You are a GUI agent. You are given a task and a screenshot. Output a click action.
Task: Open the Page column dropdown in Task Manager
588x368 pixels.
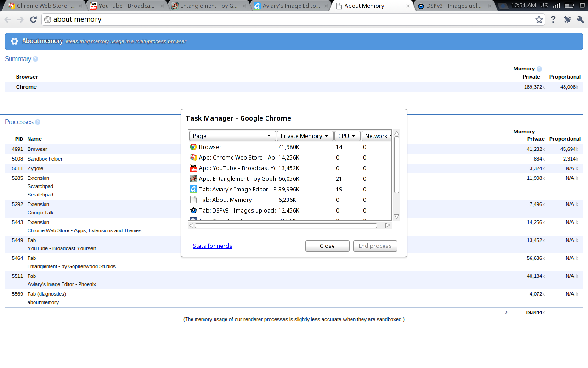click(232, 136)
